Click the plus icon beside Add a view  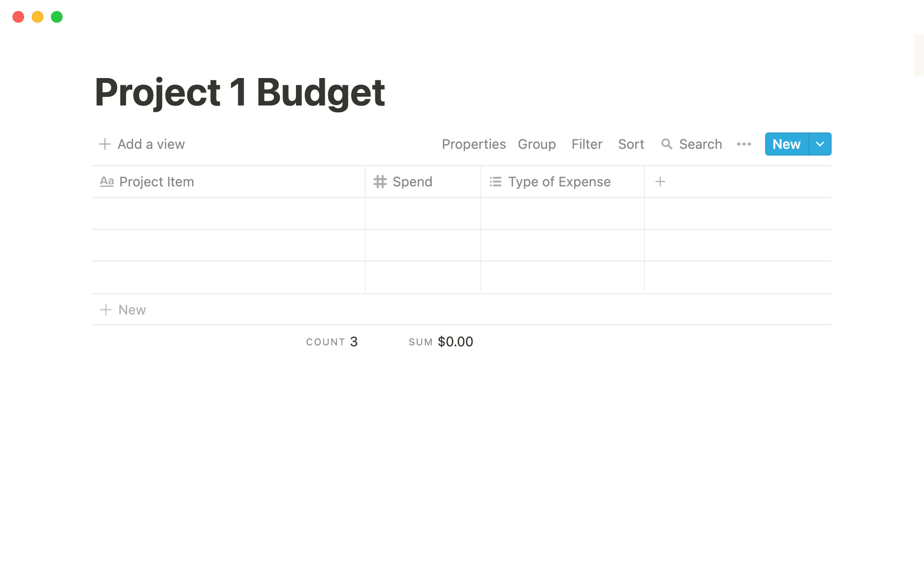(x=105, y=144)
